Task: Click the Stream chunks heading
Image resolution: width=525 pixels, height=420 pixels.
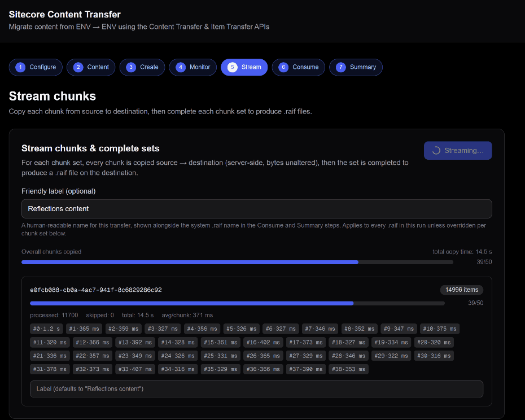Action: (53, 96)
